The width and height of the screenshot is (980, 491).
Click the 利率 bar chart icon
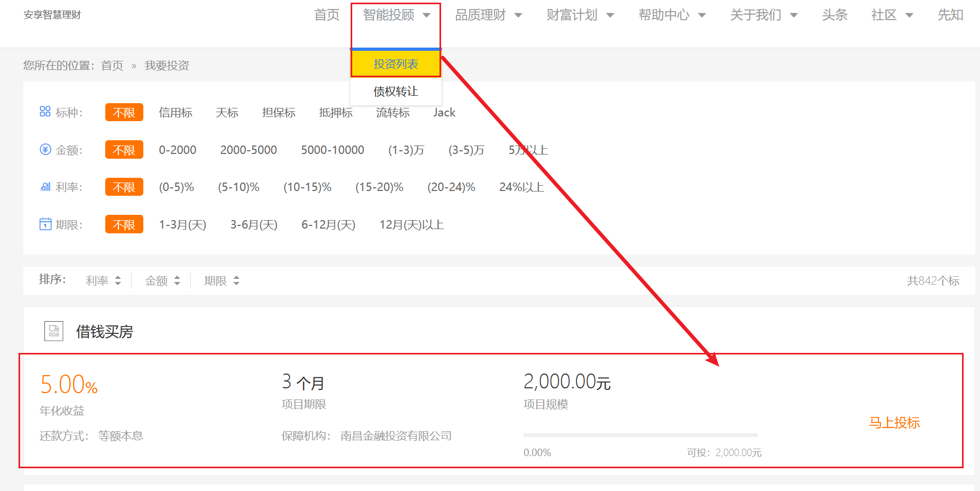point(45,186)
